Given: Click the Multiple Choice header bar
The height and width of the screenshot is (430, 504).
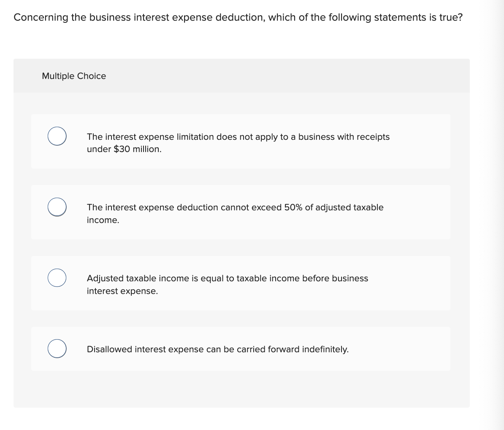Looking at the screenshot, I should tap(242, 76).
